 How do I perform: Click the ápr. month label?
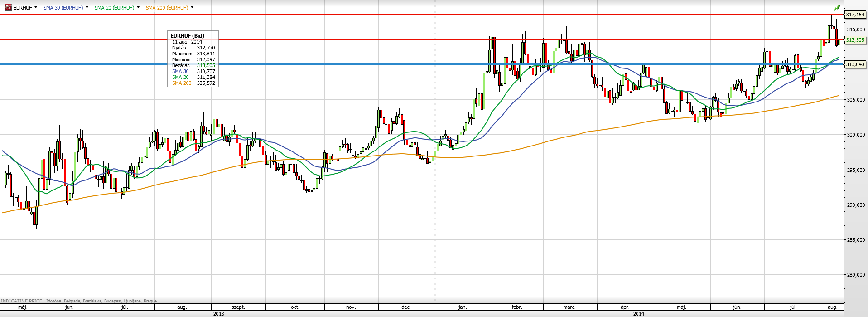click(625, 307)
